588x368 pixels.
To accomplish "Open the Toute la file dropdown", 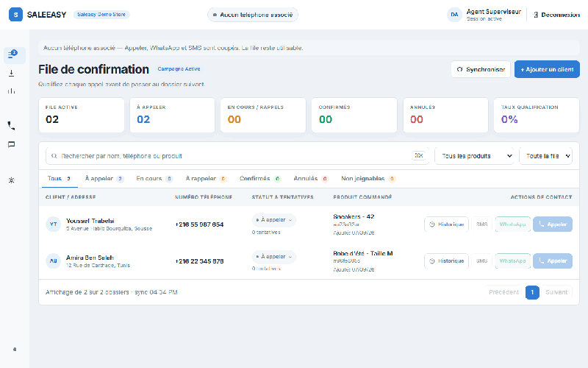I will (x=545, y=156).
